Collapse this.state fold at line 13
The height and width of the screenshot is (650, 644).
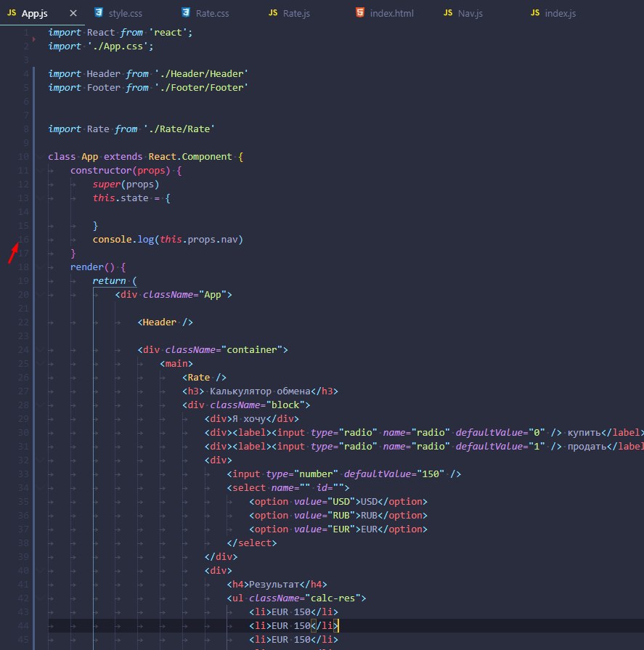click(x=40, y=198)
